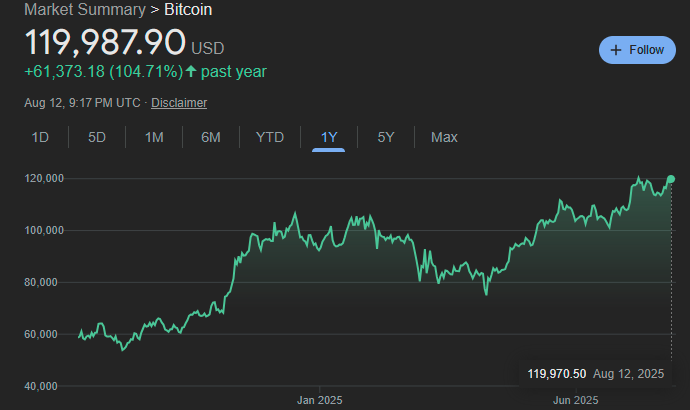Switch to the 1M chart range

(154, 137)
